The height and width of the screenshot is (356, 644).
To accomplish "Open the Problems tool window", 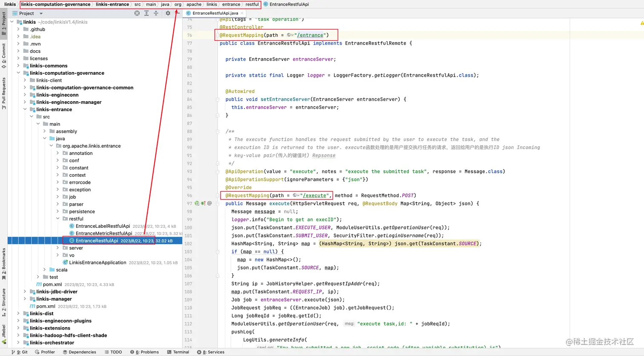I will [x=144, y=352].
